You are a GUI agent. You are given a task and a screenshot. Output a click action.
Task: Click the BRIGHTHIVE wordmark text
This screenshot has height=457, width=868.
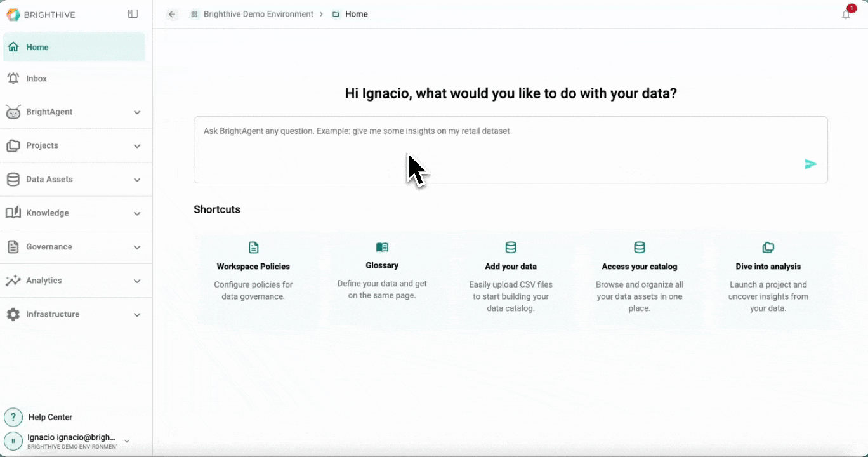click(49, 15)
